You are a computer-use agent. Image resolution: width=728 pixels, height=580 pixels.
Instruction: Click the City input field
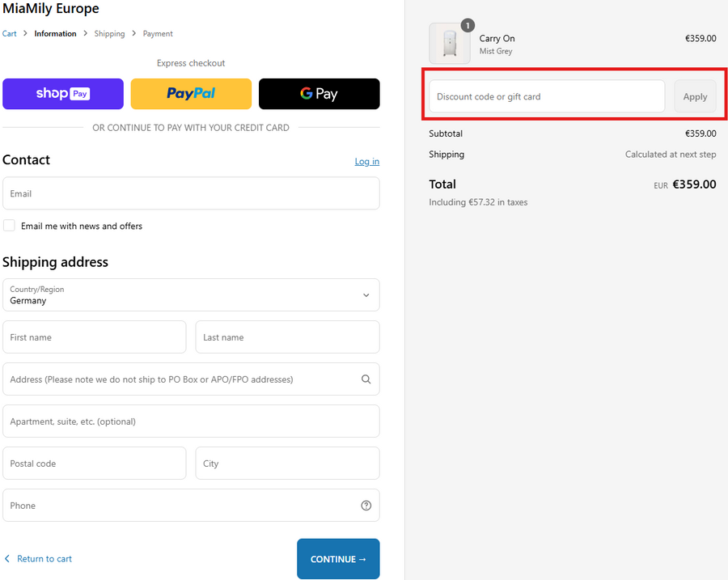(x=287, y=464)
